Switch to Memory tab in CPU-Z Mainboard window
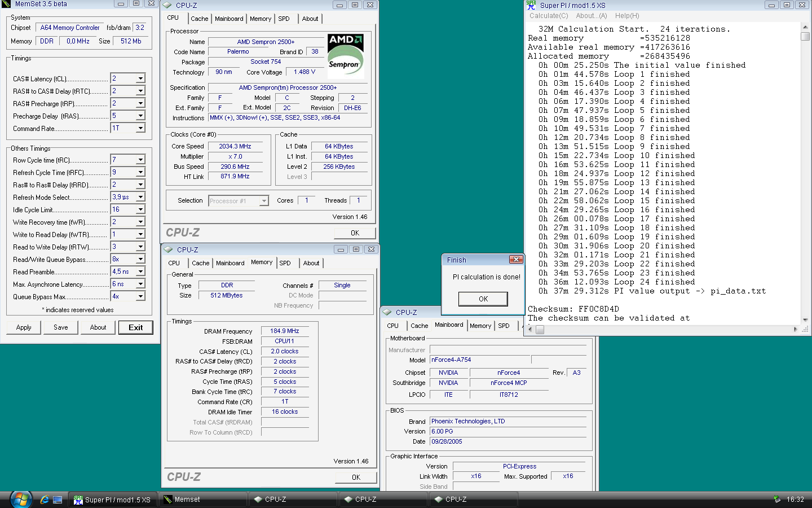Image resolution: width=812 pixels, height=508 pixels. 480,326
